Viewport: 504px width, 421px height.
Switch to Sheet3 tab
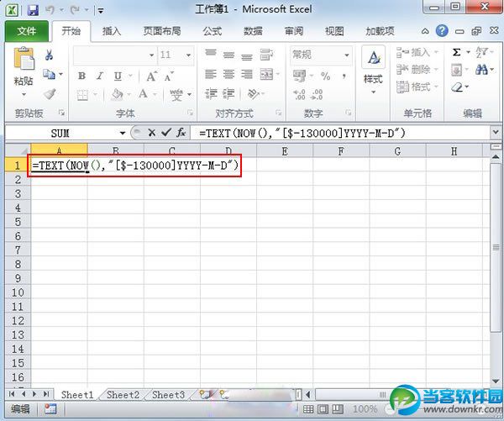click(169, 395)
